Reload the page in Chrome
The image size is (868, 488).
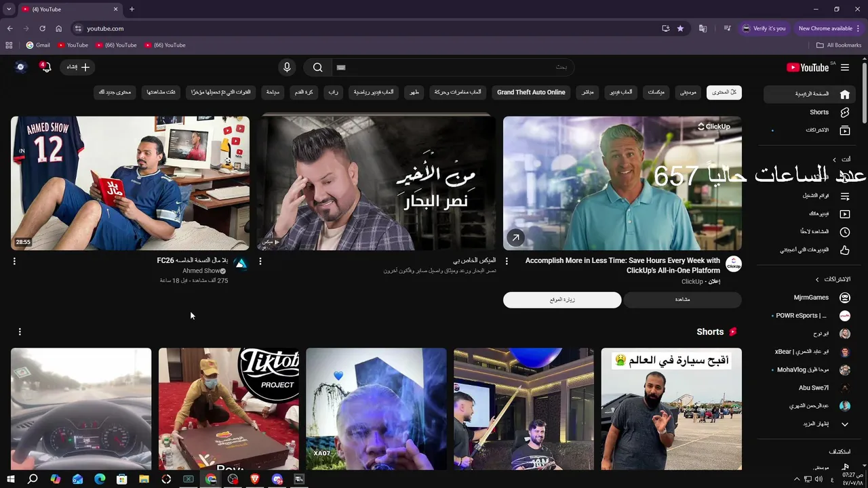point(42,28)
